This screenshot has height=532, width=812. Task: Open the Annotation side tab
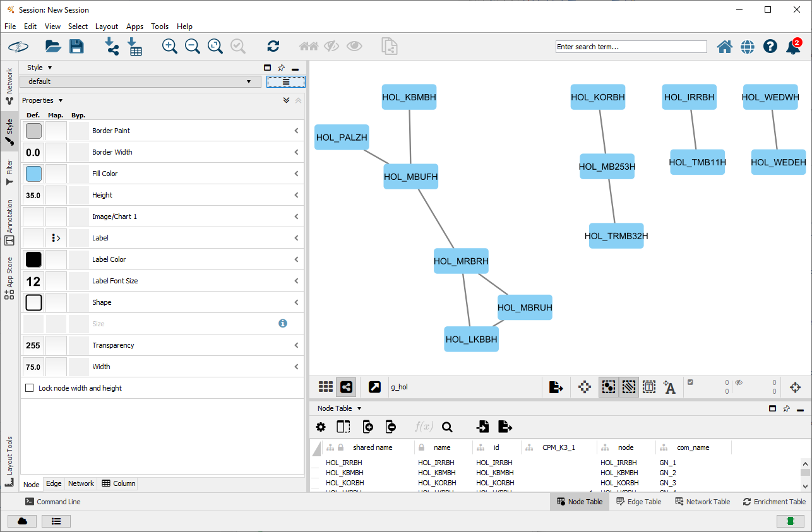[x=9, y=222]
